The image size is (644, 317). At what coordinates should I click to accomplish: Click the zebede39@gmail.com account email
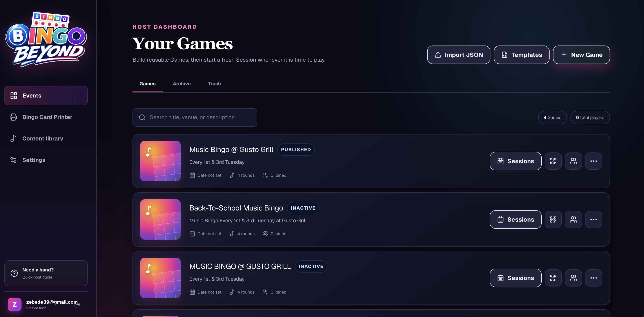point(52,302)
